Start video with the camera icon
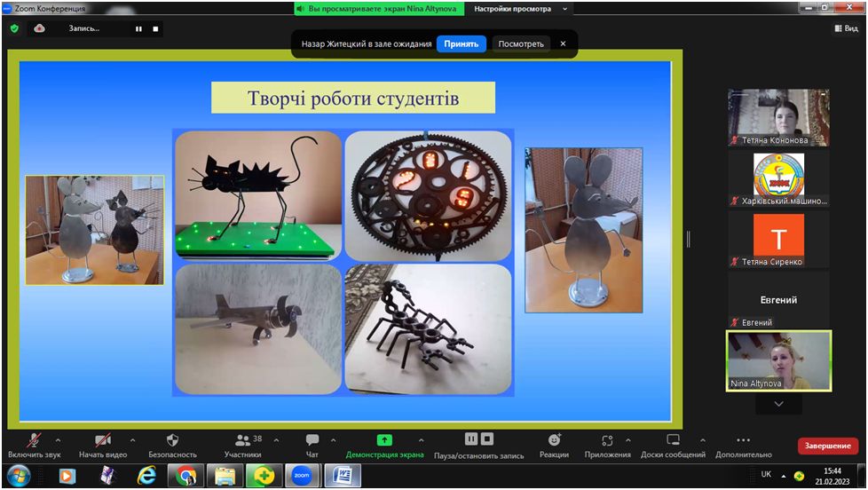Viewport: 868px width, 490px height. (x=103, y=440)
